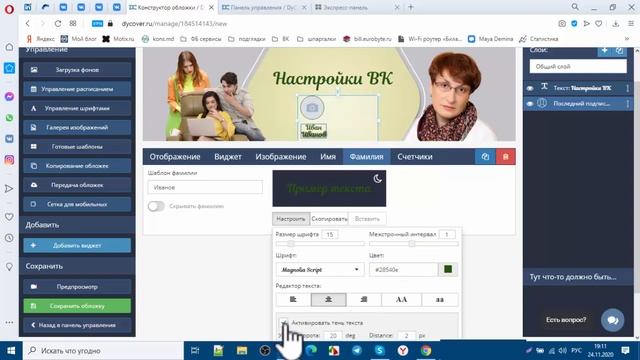The height and width of the screenshot is (360, 640).
Task: Click the Общий слой layer name field
Action: click(578, 67)
